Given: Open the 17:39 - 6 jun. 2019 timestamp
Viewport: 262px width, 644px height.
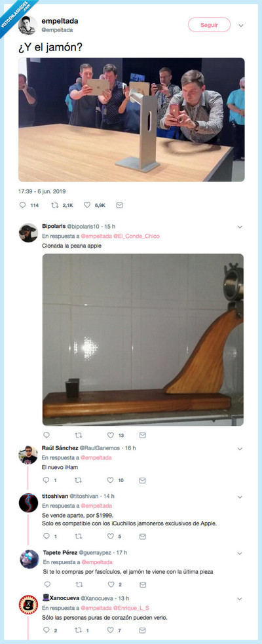Looking at the screenshot, I should pyautogui.click(x=42, y=191).
